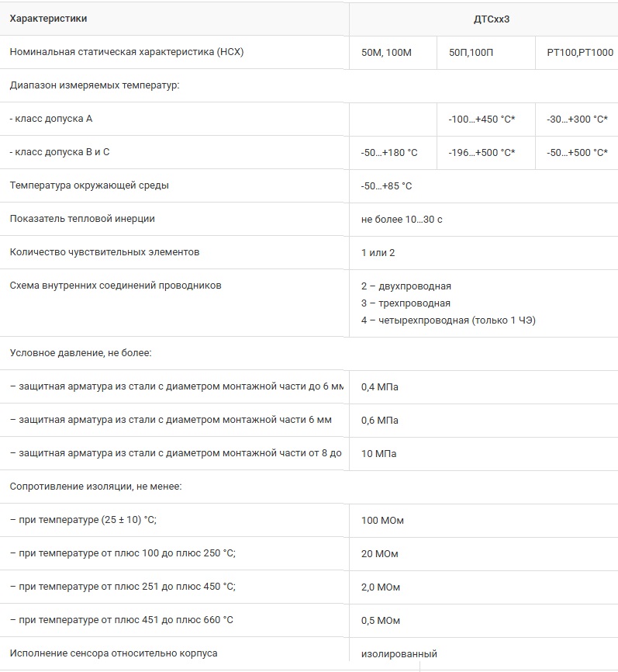Click the "изолированный" cell
The width and height of the screenshot is (618, 672).
pyautogui.click(x=399, y=654)
